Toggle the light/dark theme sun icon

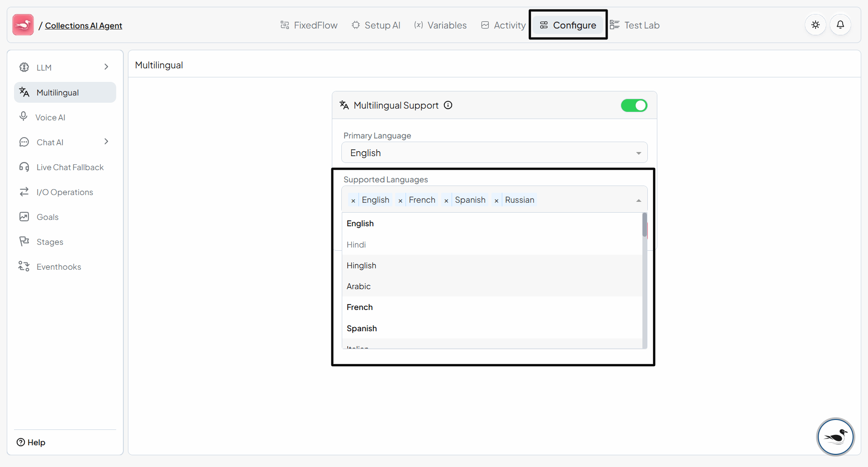pyautogui.click(x=815, y=25)
